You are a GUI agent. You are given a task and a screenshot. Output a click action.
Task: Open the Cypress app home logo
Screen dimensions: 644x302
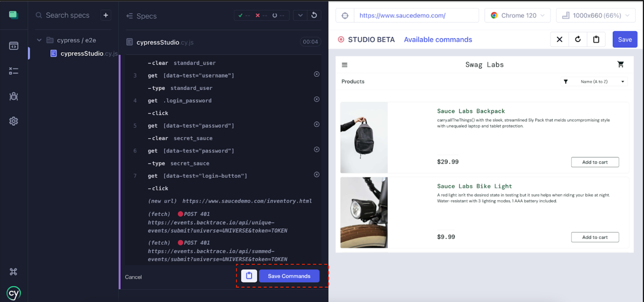coord(13,15)
